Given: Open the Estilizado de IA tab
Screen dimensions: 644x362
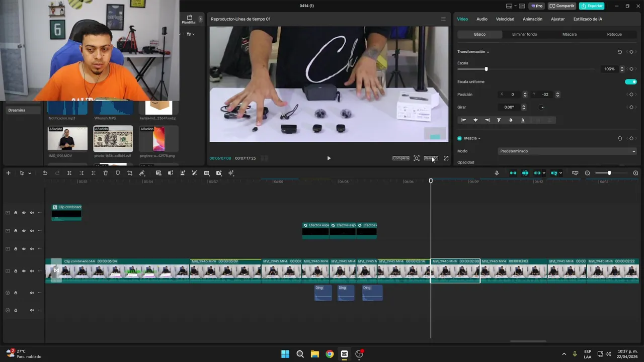Looking at the screenshot, I should coord(588,19).
